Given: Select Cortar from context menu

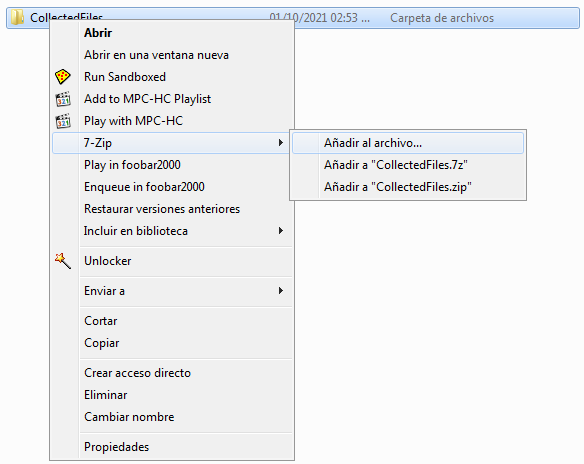Looking at the screenshot, I should click(x=101, y=321).
